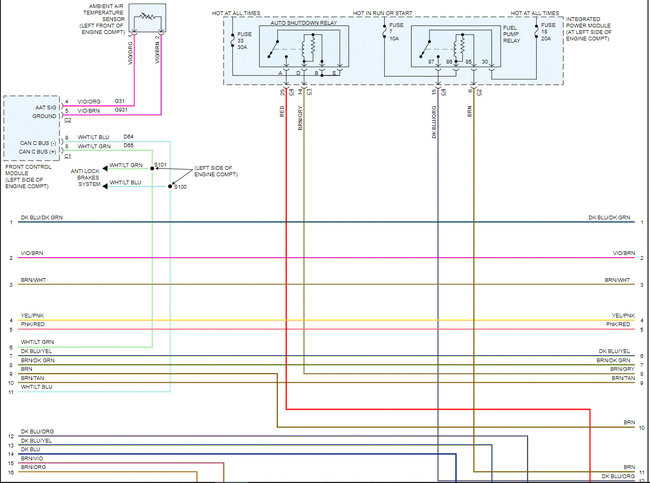The height and width of the screenshot is (483, 650).
Task: Select Fuse 18 20A symbol
Action: [536, 31]
